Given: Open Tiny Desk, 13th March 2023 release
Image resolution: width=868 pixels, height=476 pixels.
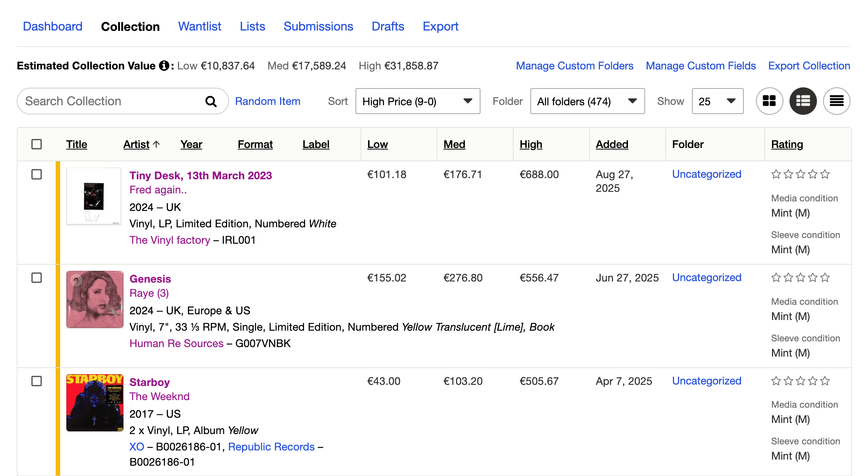Looking at the screenshot, I should [200, 175].
